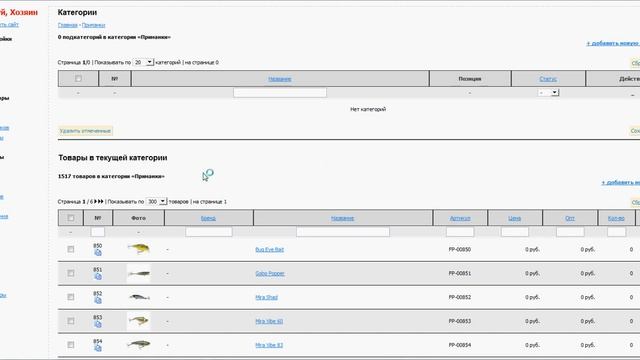Select article code PP-00851
640x360 pixels.
[460, 273]
